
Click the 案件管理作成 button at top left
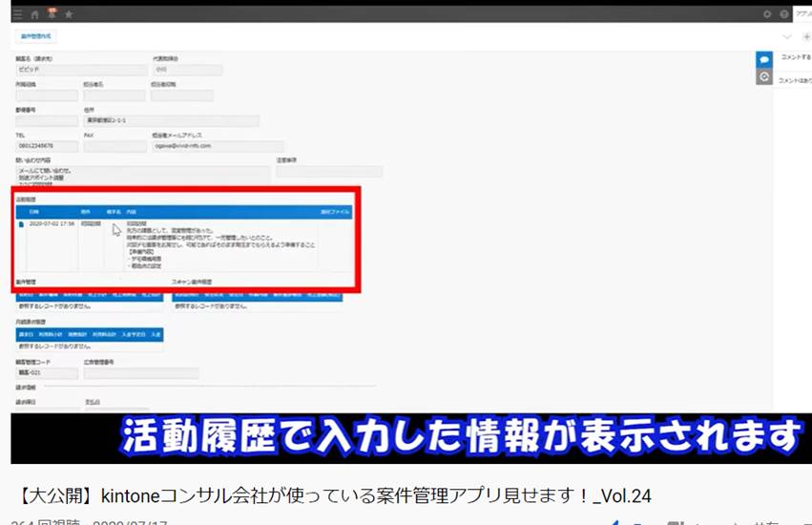coord(35,36)
